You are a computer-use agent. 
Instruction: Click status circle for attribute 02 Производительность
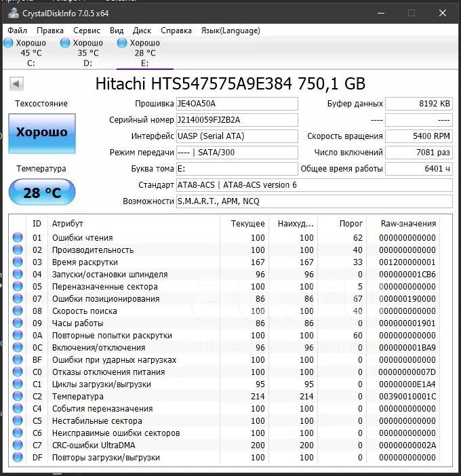point(18,250)
